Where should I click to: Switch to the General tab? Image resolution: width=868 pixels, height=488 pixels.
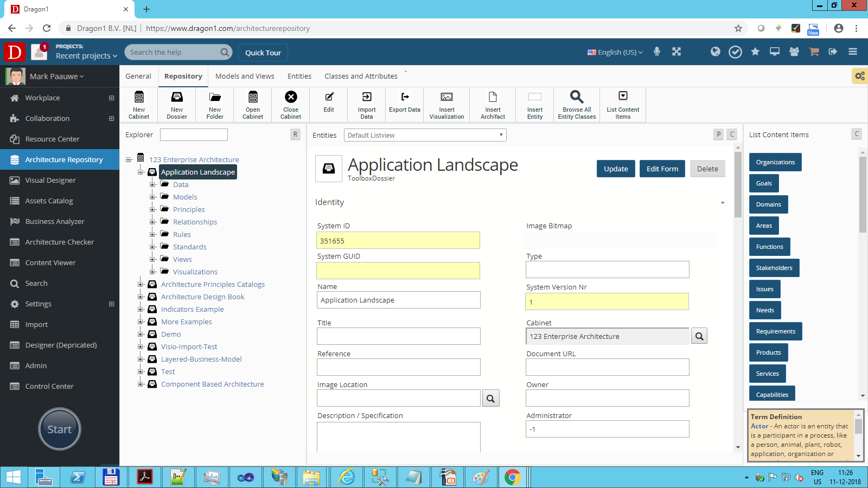click(x=138, y=76)
